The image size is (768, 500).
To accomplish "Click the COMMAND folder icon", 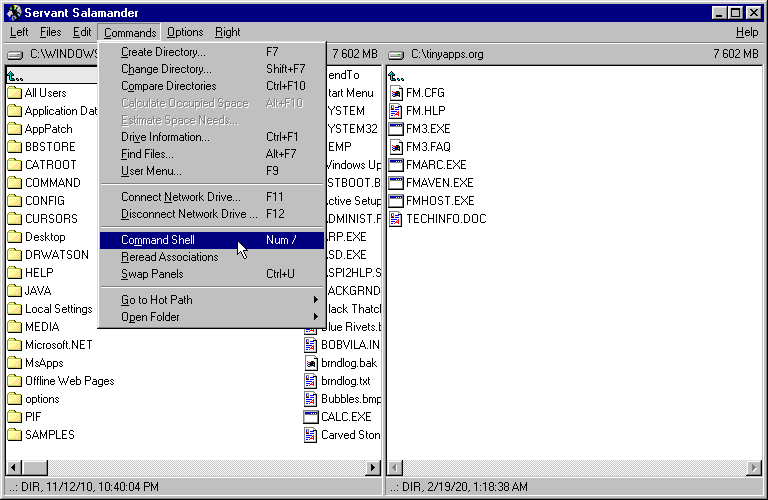I will 14,183.
